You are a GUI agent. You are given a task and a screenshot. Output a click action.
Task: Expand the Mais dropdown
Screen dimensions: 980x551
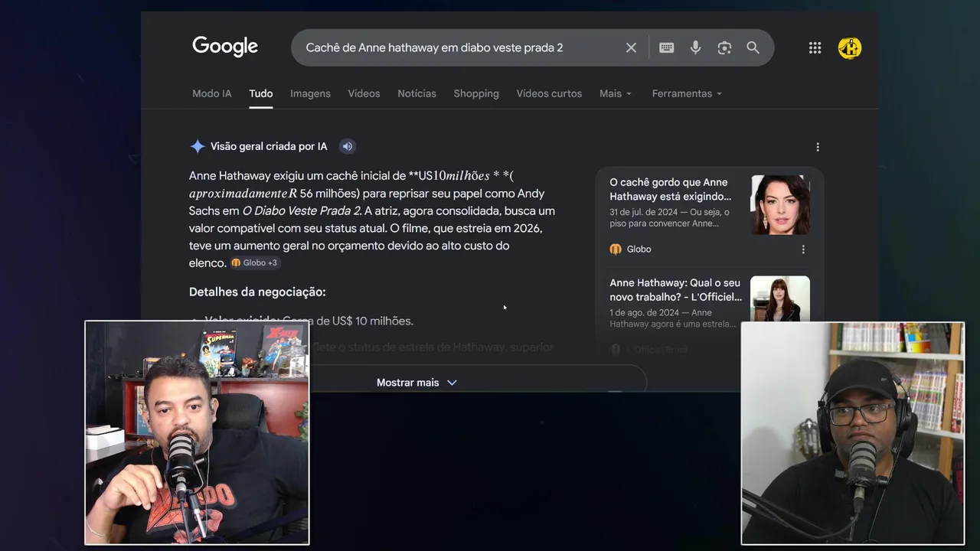tap(616, 93)
